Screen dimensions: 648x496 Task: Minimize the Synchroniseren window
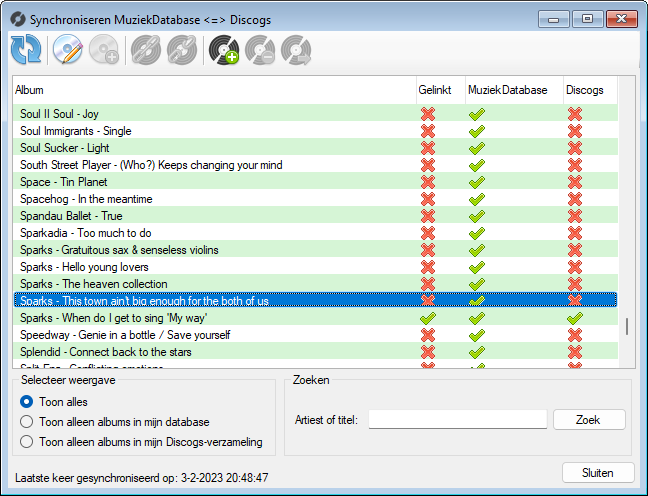[x=554, y=19]
